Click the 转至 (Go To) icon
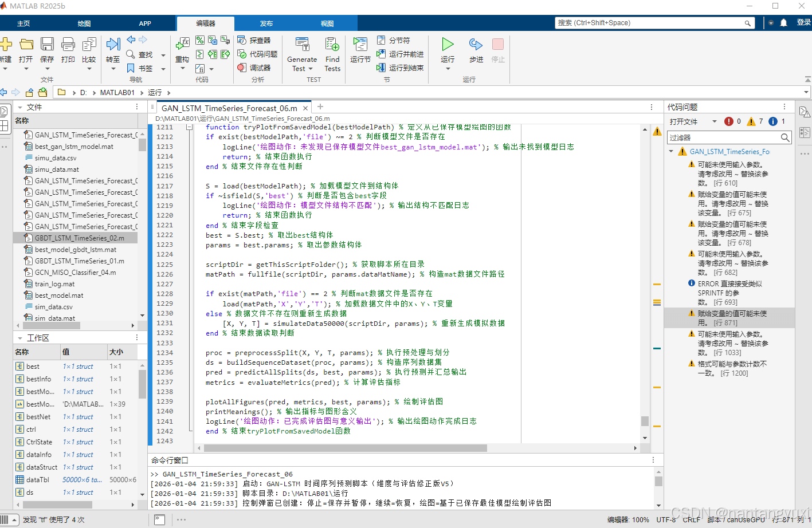812x528 pixels. [113, 44]
